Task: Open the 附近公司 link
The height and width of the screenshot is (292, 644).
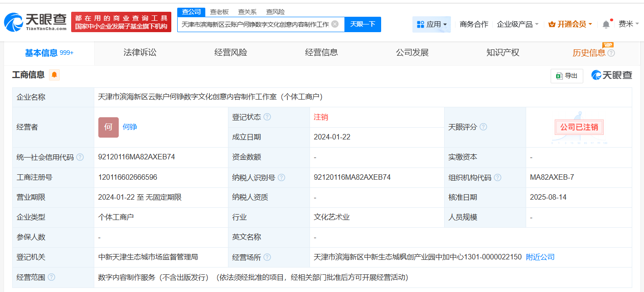Action: [x=540, y=257]
